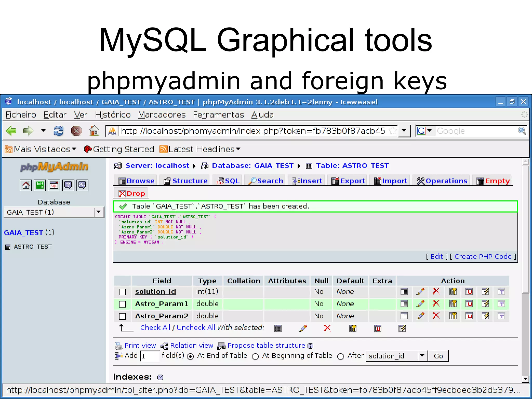Viewport: 532px width, 399px height.
Task: Click the page vertical scrollbar thumb
Action: tap(526, 229)
